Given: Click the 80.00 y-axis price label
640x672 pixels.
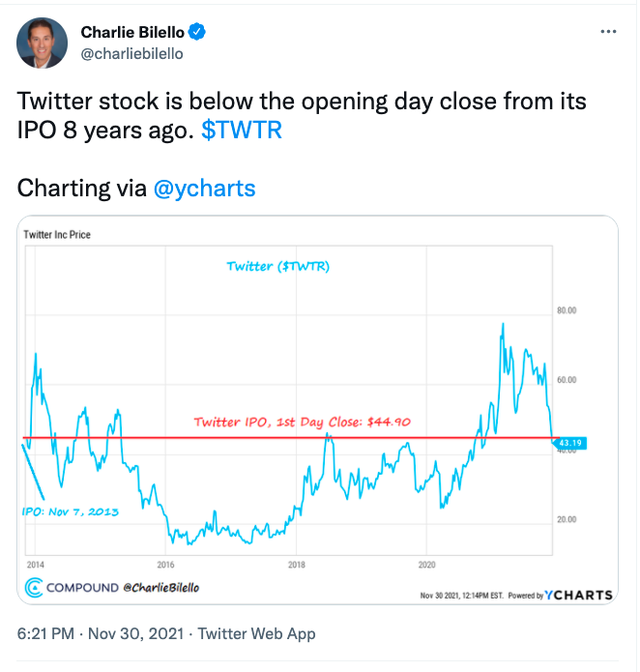Looking at the screenshot, I should 566,310.
